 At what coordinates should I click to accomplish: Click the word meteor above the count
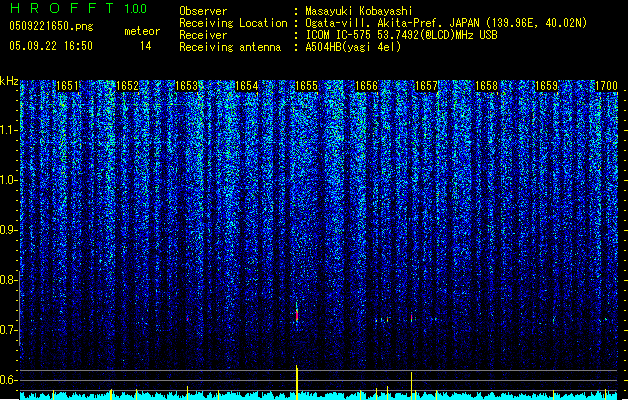coord(142,31)
